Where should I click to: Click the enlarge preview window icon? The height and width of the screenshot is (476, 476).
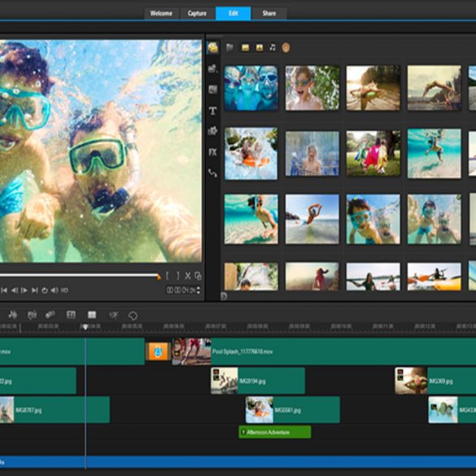click(198, 276)
